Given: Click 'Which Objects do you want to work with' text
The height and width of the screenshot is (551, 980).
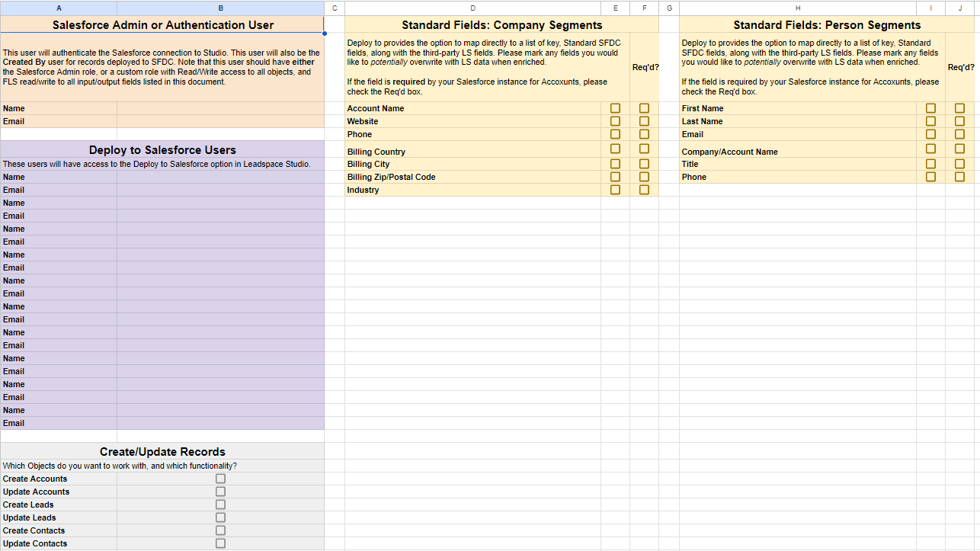Looking at the screenshot, I should (120, 466).
